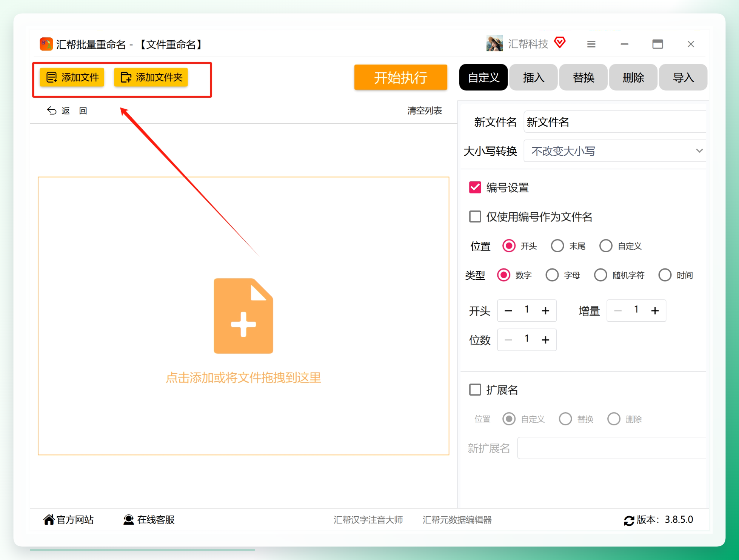Open the hamburger menu icon
The image size is (739, 560).
pyautogui.click(x=591, y=44)
